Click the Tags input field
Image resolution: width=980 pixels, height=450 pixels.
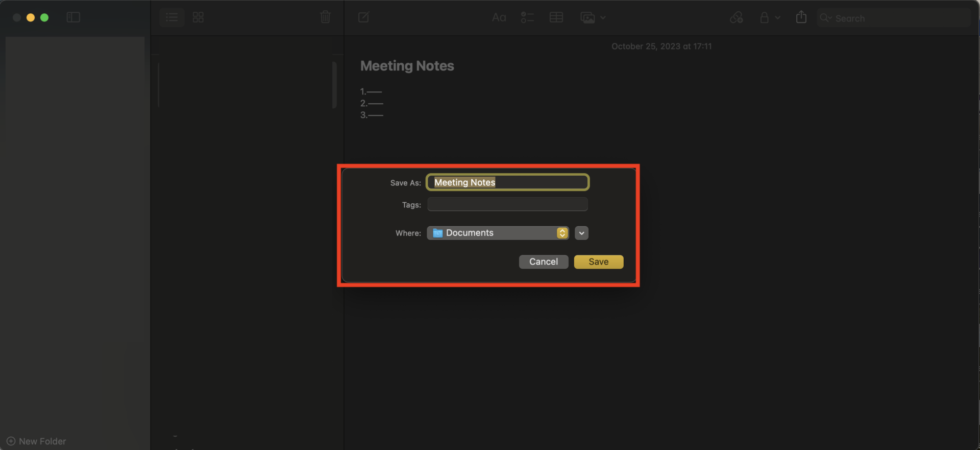coord(507,204)
